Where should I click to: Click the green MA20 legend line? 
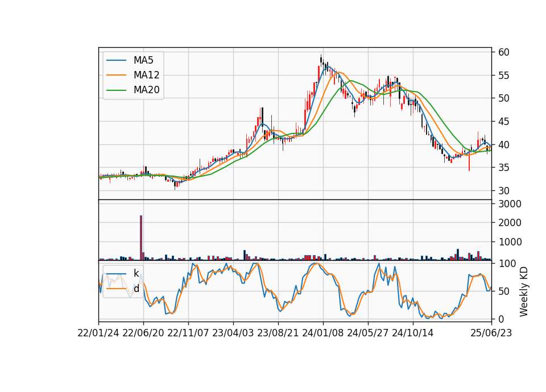tap(116, 90)
